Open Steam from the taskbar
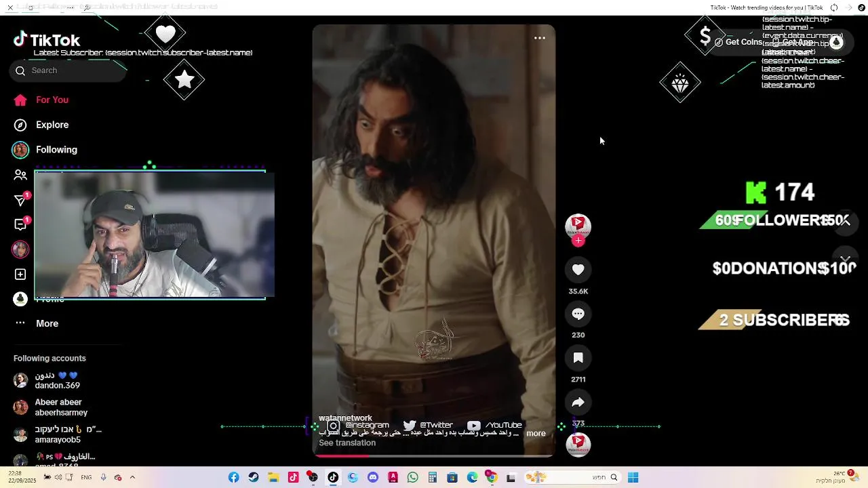This screenshot has height=488, width=868. tap(254, 478)
